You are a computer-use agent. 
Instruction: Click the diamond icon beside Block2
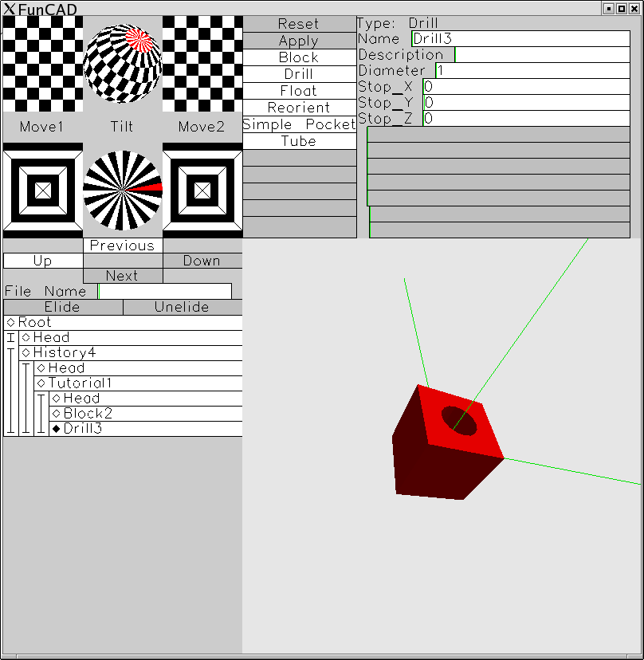[57, 414]
